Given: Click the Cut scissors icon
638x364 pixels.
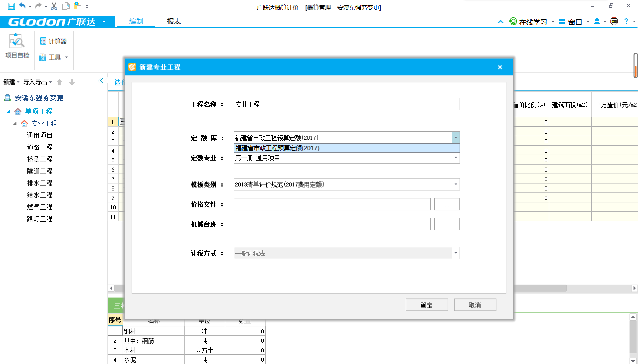Looking at the screenshot, I should coord(54,6).
